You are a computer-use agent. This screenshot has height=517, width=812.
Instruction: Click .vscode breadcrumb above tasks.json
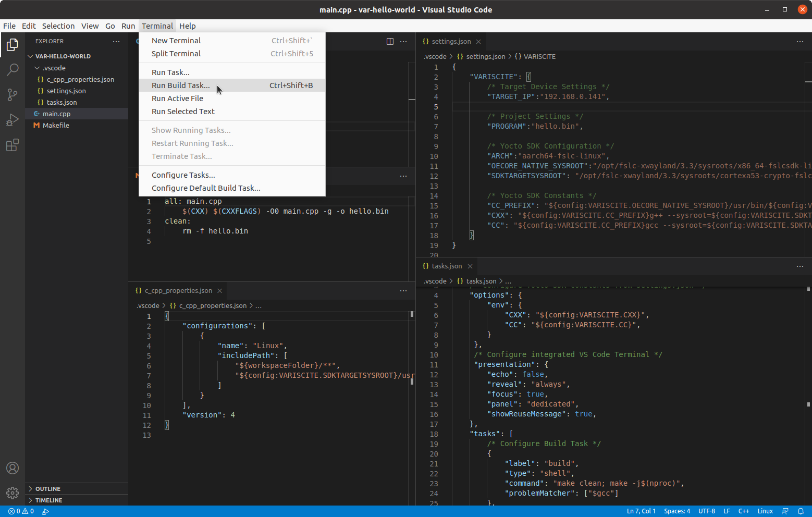[435, 281]
